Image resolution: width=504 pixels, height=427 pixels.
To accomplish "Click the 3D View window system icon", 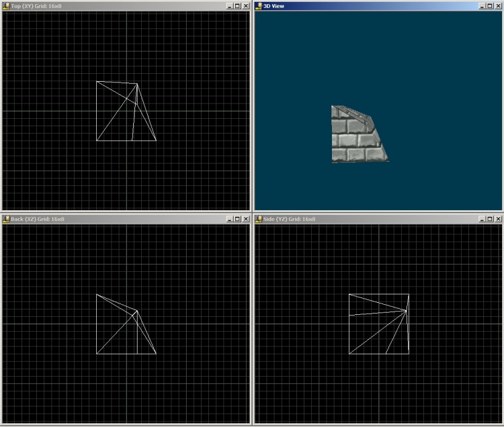I will point(259,5).
